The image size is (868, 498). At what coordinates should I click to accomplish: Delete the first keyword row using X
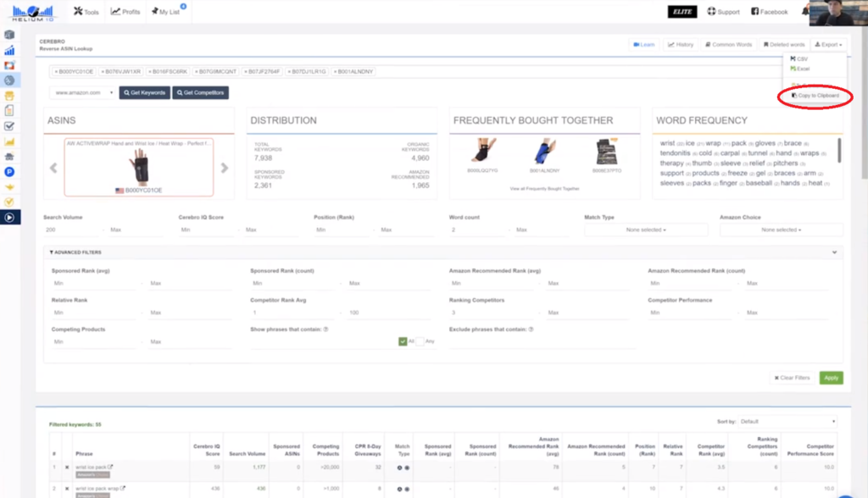coord(67,468)
